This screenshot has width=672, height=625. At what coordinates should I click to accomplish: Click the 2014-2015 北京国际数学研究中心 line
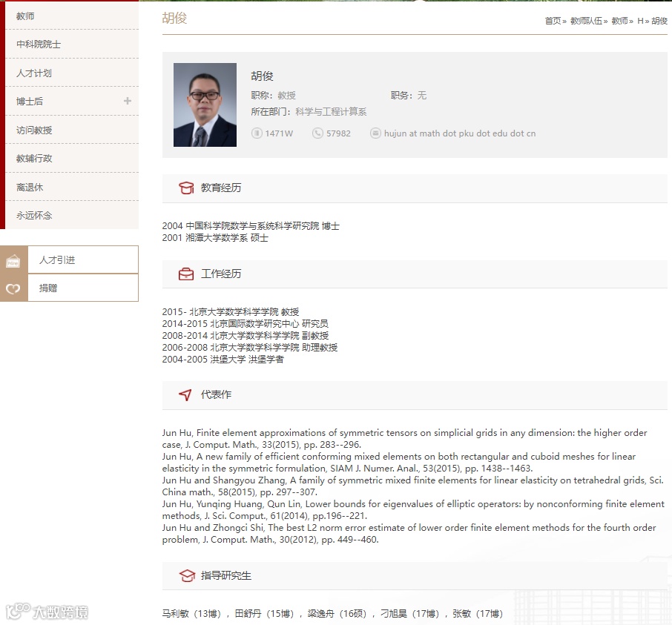pos(246,323)
